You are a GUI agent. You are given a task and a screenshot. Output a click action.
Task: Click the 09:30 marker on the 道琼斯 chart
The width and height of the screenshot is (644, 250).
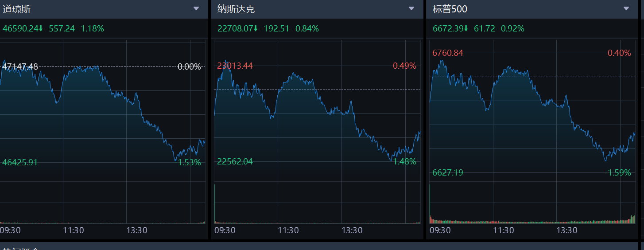pyautogui.click(x=10, y=230)
